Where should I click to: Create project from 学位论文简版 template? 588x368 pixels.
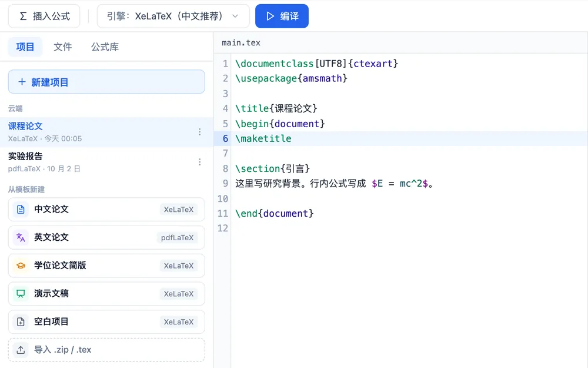point(106,266)
